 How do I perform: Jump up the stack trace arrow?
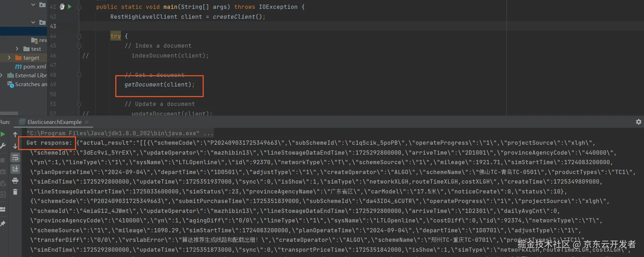[x=15, y=134]
